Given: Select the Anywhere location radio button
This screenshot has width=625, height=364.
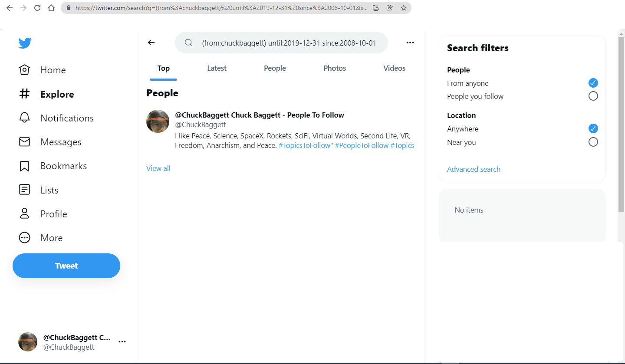Looking at the screenshot, I should tap(593, 128).
